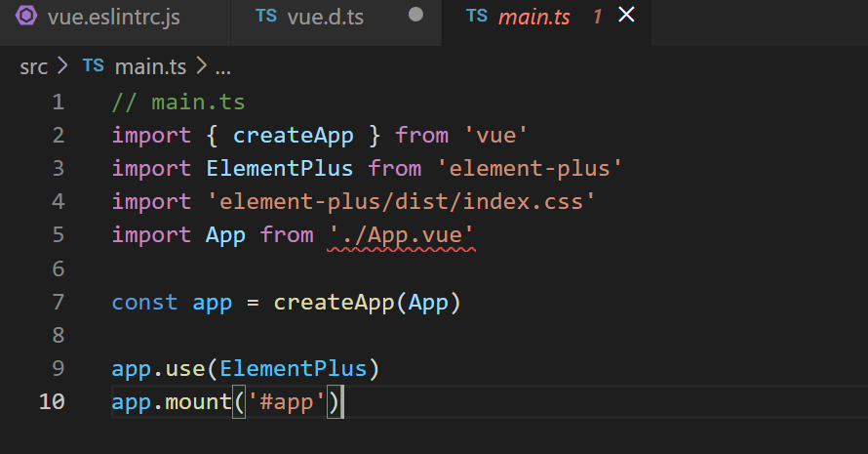Click 'App' identifier on import line 5

(x=225, y=235)
